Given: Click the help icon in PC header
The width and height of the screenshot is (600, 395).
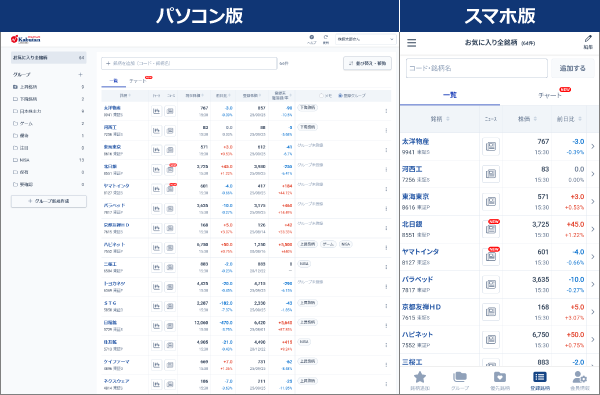Looking at the screenshot, I should [x=312, y=37].
